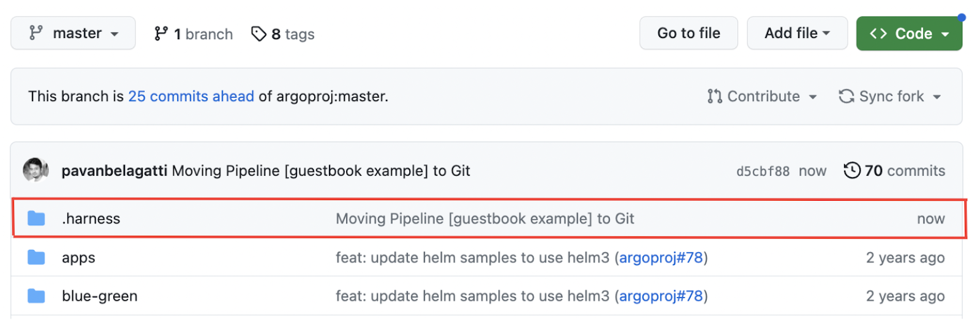Open the pavanbelagatti author link
Viewport: 980px width, 330px height.
[x=114, y=171]
